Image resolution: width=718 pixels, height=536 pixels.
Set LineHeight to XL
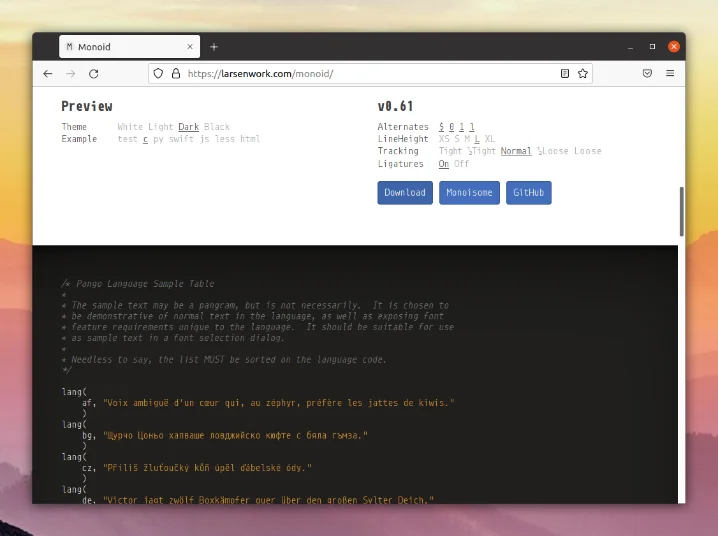pyautogui.click(x=490, y=139)
